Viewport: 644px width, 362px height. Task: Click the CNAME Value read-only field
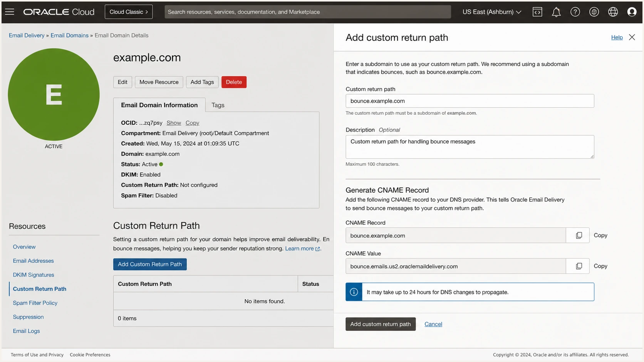point(456,266)
